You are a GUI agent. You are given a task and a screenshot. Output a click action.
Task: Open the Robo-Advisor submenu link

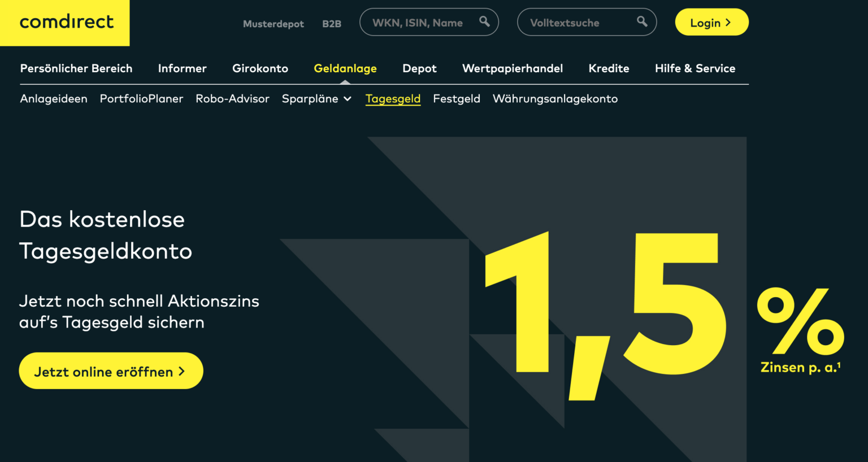(232, 99)
